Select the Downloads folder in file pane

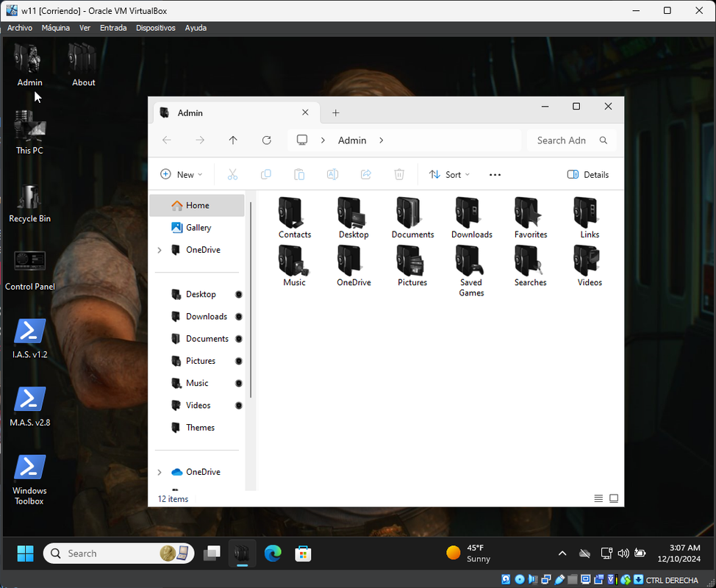(x=471, y=218)
